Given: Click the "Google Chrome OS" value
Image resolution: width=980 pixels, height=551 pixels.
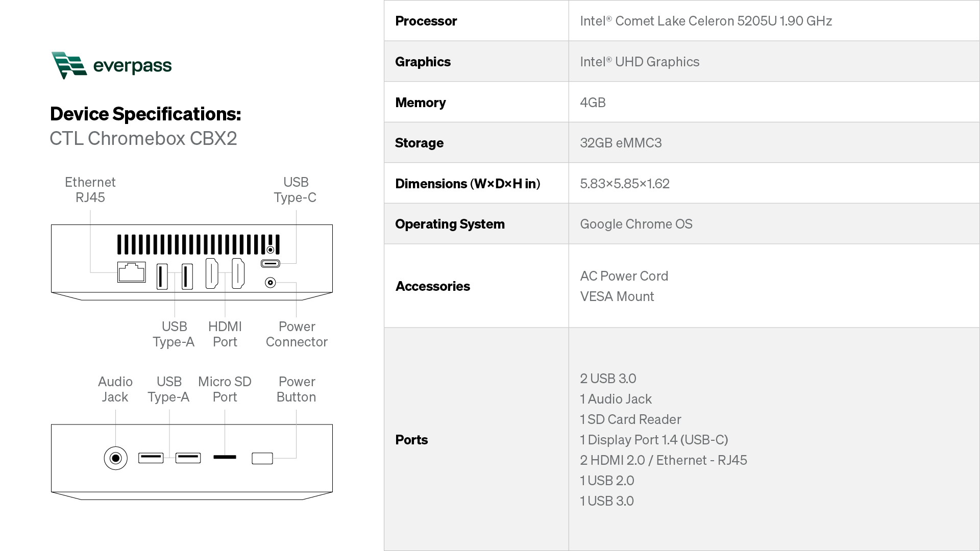Looking at the screenshot, I should tap(636, 224).
